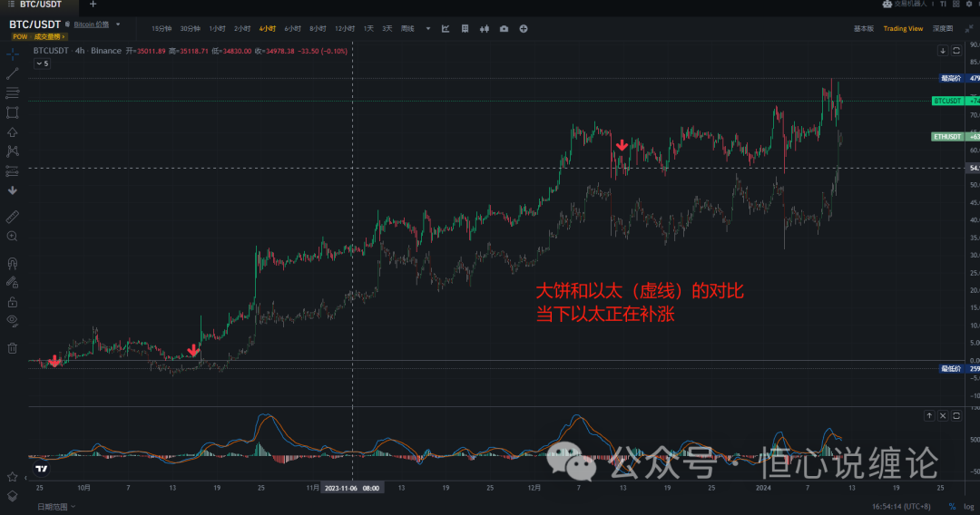Toggle lock all drawings padlock
Image resolution: width=980 pixels, height=515 pixels.
pyautogui.click(x=12, y=302)
